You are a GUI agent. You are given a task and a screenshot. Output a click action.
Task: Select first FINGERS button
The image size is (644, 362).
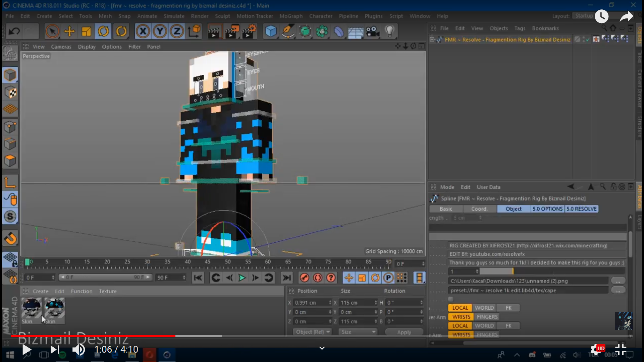pyautogui.click(x=487, y=317)
